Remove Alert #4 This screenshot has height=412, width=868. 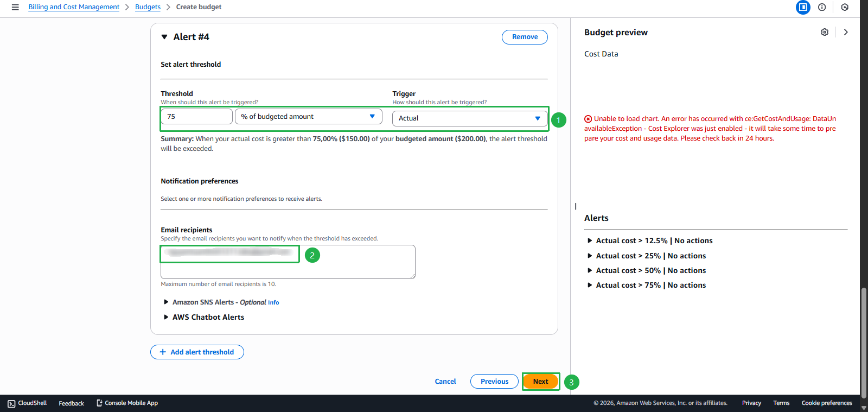525,37
